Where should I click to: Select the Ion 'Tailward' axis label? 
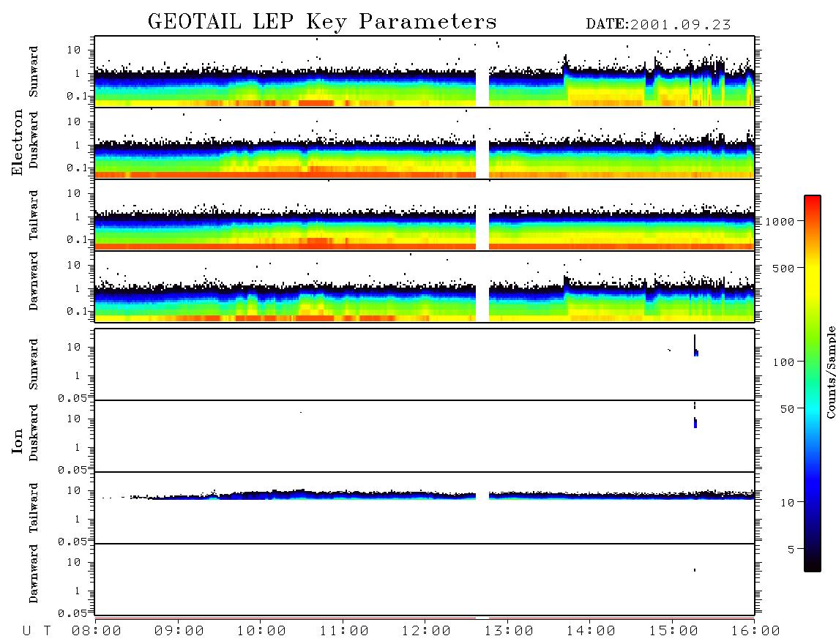coord(34,507)
